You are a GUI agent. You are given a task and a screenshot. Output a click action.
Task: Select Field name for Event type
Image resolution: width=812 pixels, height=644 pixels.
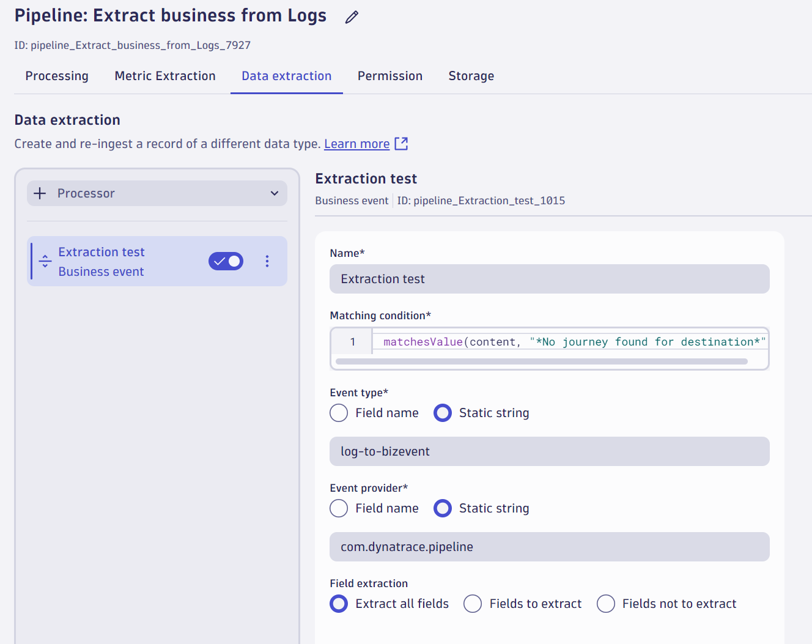[339, 413]
